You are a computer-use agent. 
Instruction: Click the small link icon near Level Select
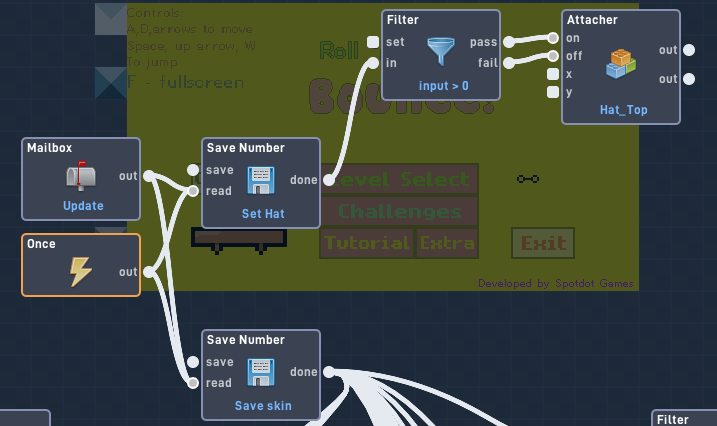528,179
